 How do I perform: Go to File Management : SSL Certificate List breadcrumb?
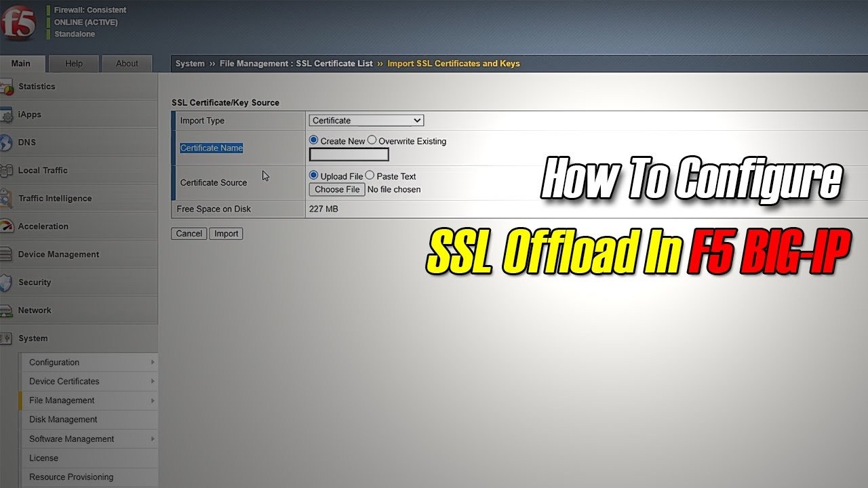coord(296,64)
